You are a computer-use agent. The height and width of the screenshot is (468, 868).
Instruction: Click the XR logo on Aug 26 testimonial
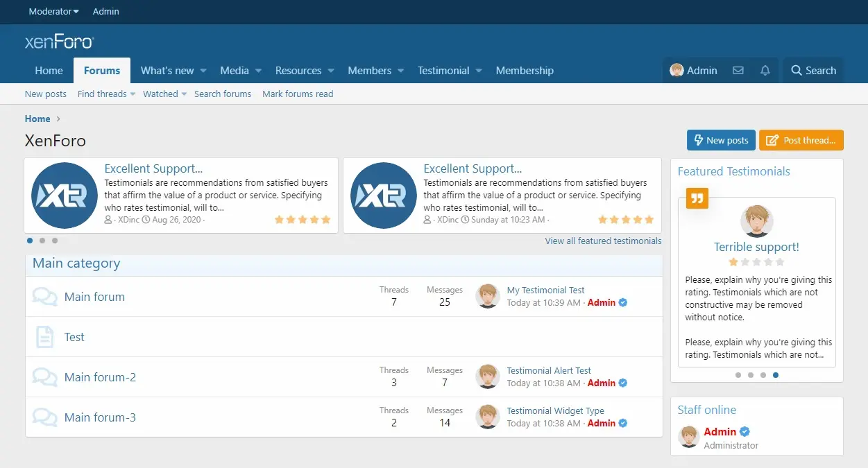coord(65,196)
